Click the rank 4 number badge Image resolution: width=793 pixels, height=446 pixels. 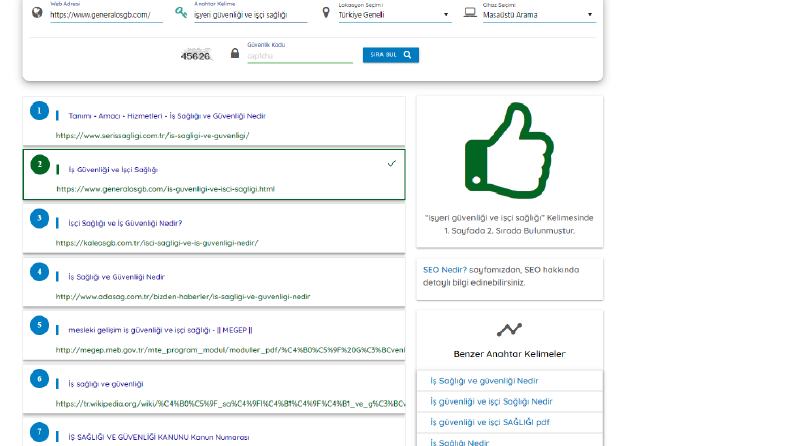[39, 272]
